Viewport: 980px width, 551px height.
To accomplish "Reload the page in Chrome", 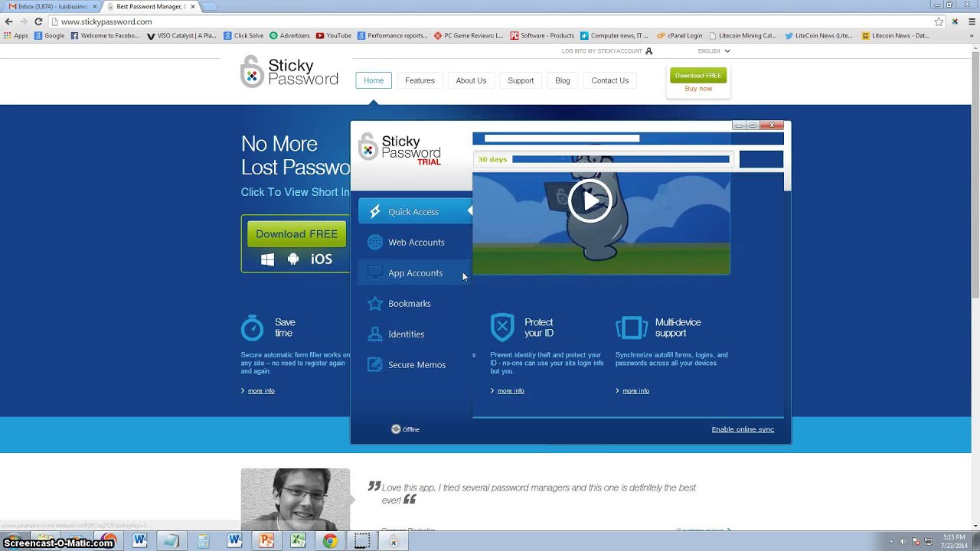I will [38, 21].
